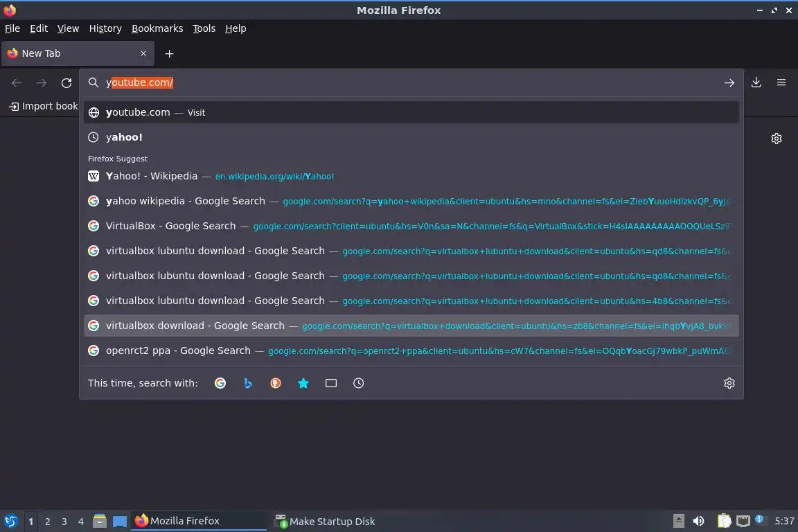The width and height of the screenshot is (798, 532).
Task: Open yahoo wikipedia Google Search suggestion
Action: [411, 201]
